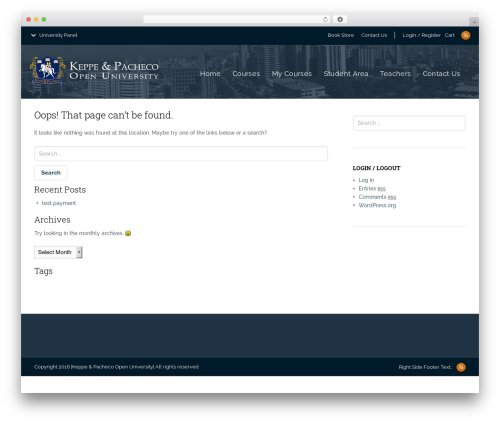Open the Home menu item
This screenshot has height=423, width=500.
tap(210, 73)
